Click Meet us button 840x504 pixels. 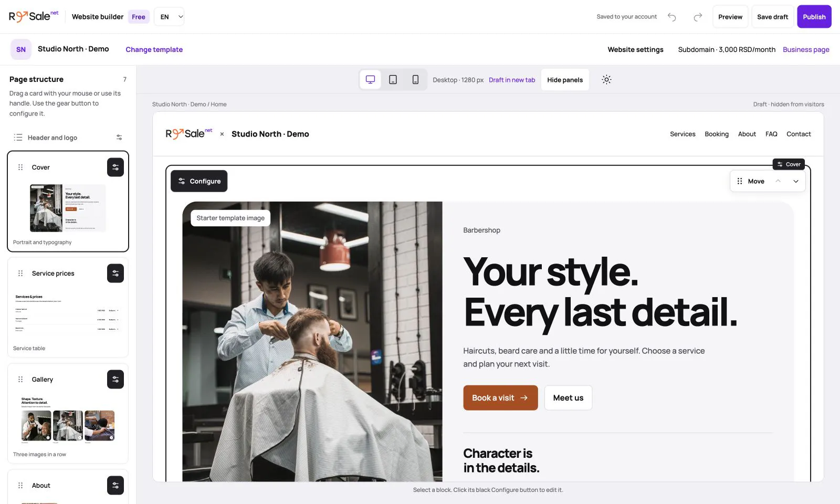point(568,398)
